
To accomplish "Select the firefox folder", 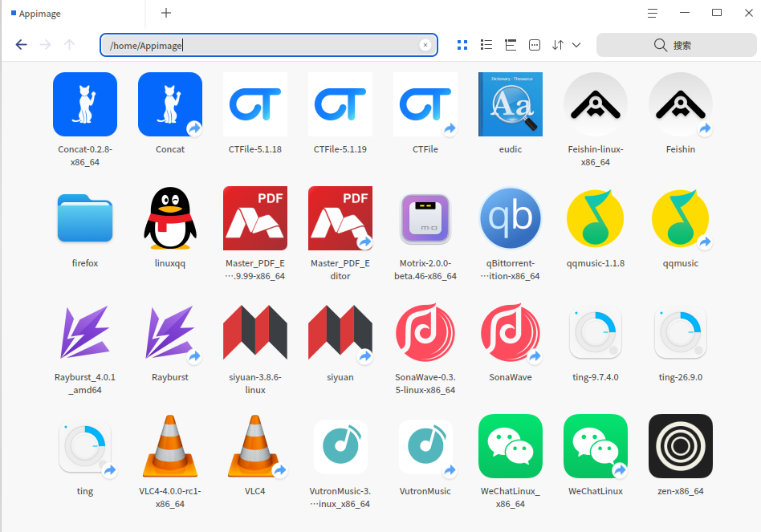I will [85, 227].
